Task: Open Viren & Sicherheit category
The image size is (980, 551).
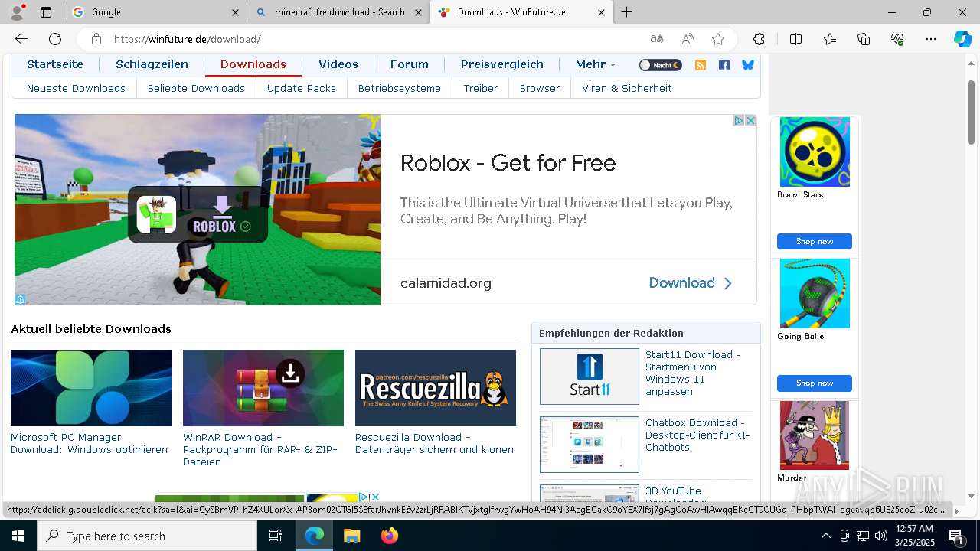Action: click(627, 88)
